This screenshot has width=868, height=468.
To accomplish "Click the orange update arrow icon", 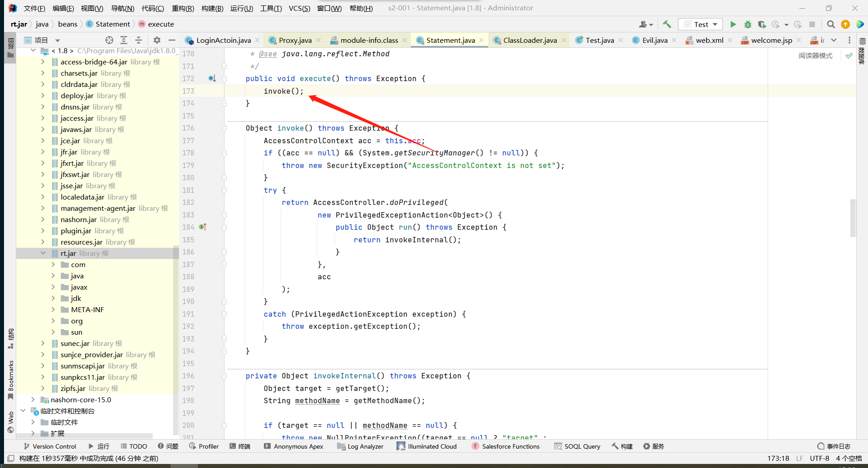I will pyautogui.click(x=846, y=24).
